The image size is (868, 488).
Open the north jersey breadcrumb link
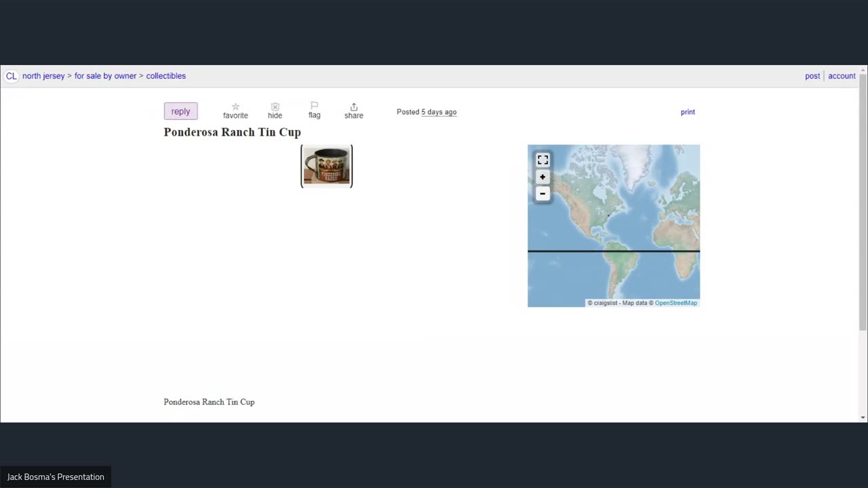click(x=43, y=76)
